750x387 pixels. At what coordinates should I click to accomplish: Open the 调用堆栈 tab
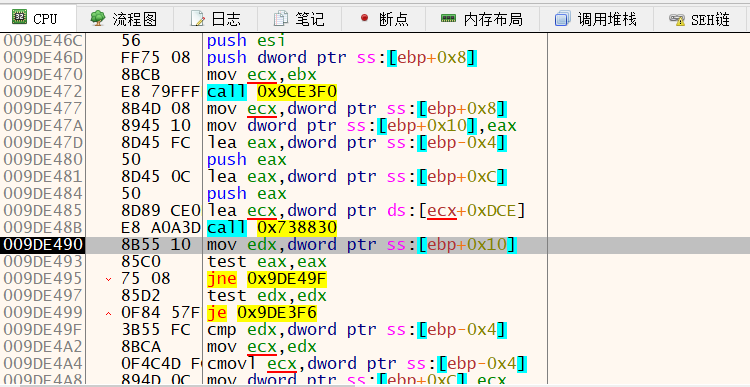(x=596, y=19)
